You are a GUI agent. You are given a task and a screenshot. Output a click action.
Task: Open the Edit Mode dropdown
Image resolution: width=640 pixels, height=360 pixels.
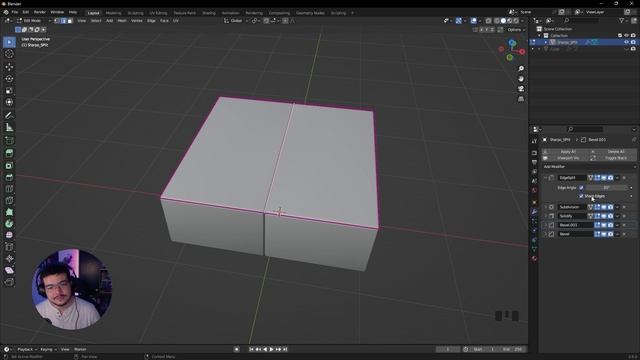(x=33, y=20)
